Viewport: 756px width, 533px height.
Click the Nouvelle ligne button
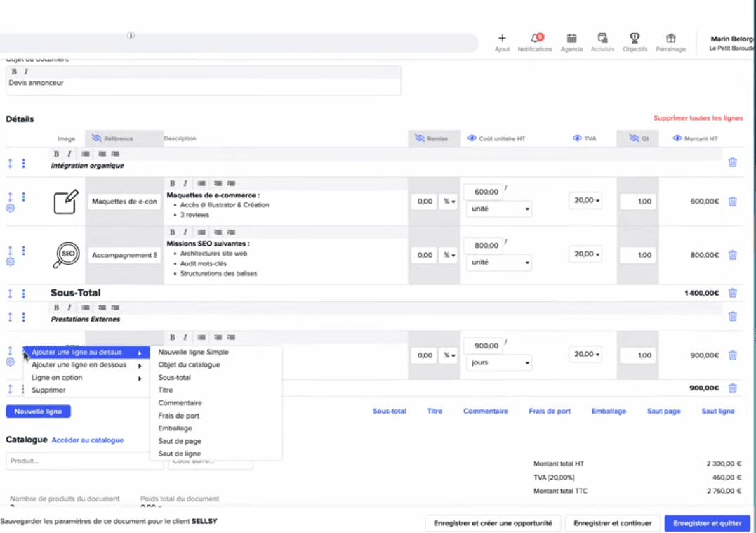[x=38, y=412]
